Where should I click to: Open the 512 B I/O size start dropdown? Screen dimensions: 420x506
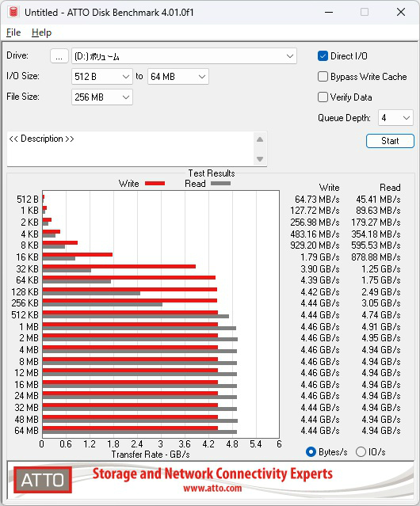click(102, 77)
